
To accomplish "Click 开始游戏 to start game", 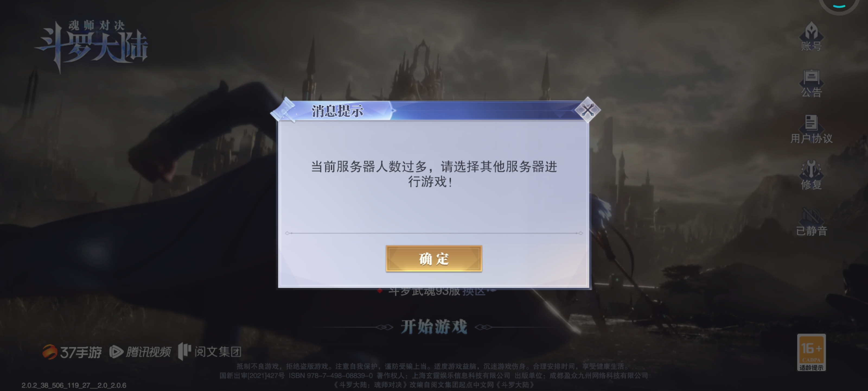I will [434, 327].
